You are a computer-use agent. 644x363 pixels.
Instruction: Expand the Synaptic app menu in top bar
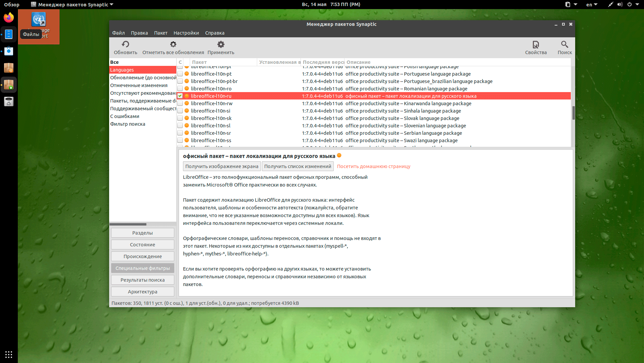pos(72,4)
